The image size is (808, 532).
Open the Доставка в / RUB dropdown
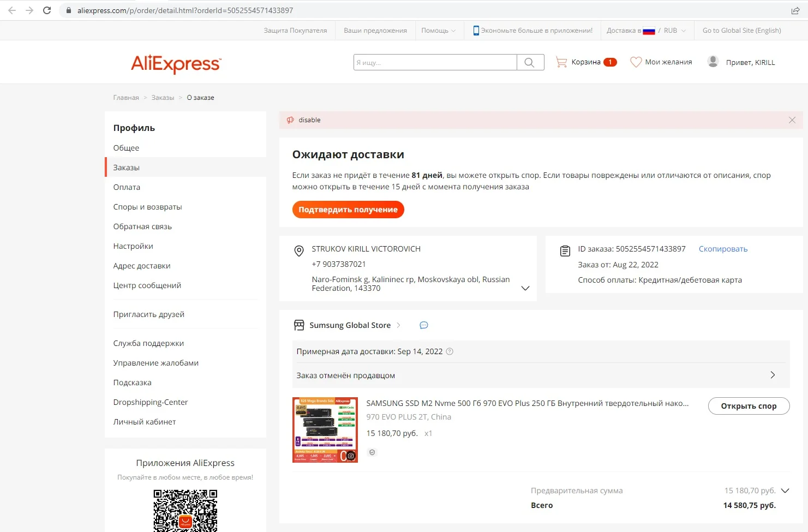pyautogui.click(x=647, y=31)
